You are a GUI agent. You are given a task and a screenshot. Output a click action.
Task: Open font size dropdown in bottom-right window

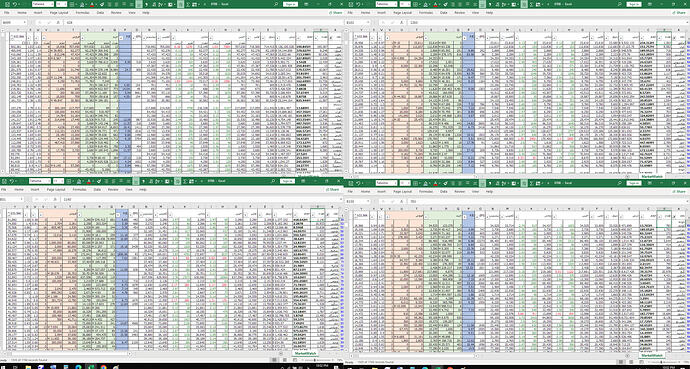[x=409, y=183]
